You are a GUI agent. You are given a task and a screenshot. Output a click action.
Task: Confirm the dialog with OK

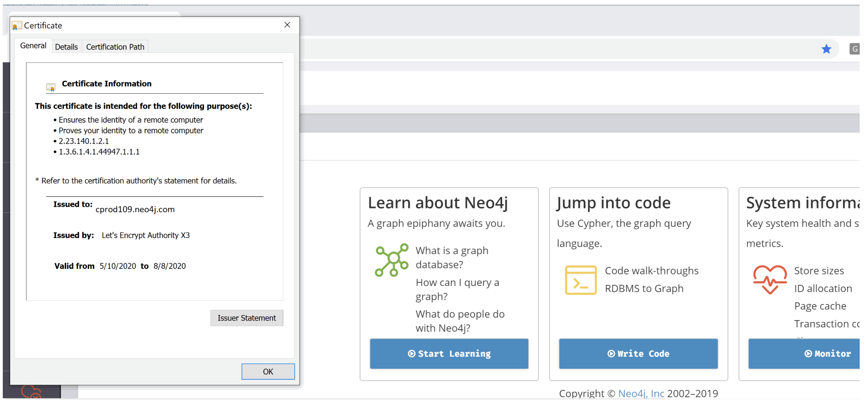(x=268, y=371)
